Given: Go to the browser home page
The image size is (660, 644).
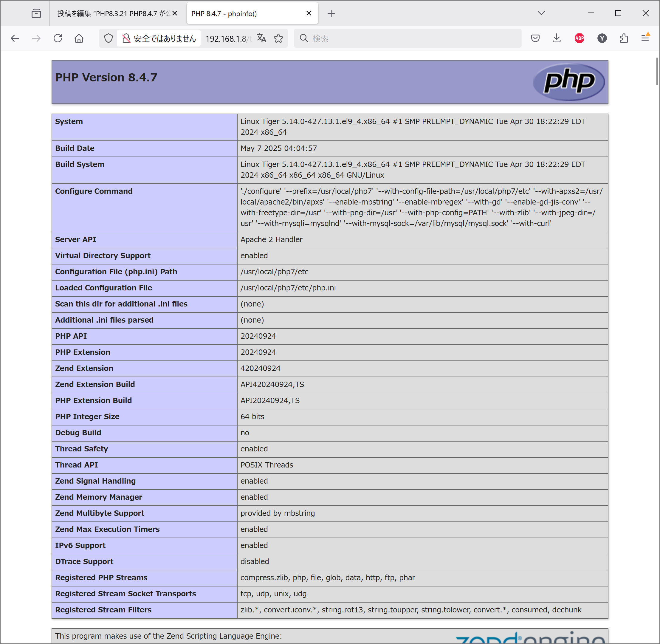Looking at the screenshot, I should pos(79,38).
